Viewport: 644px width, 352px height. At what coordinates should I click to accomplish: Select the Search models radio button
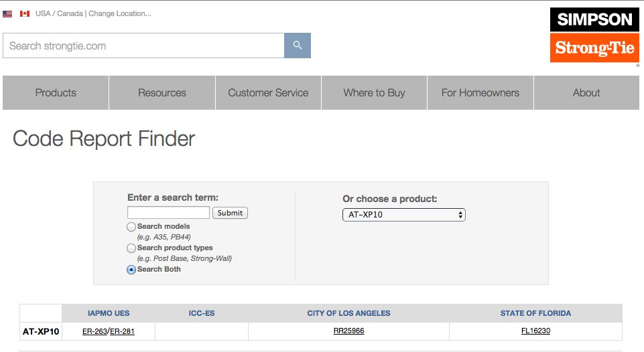(131, 227)
